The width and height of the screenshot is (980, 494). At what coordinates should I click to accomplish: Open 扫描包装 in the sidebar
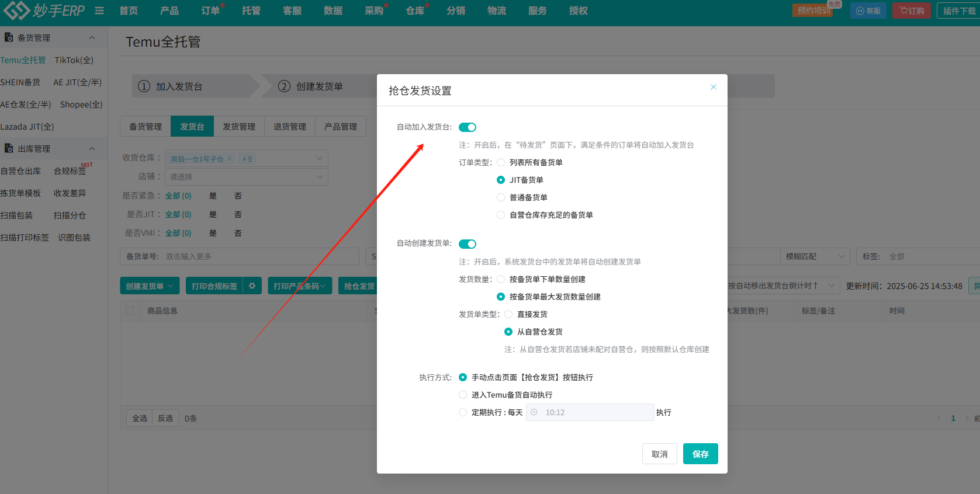[16, 215]
